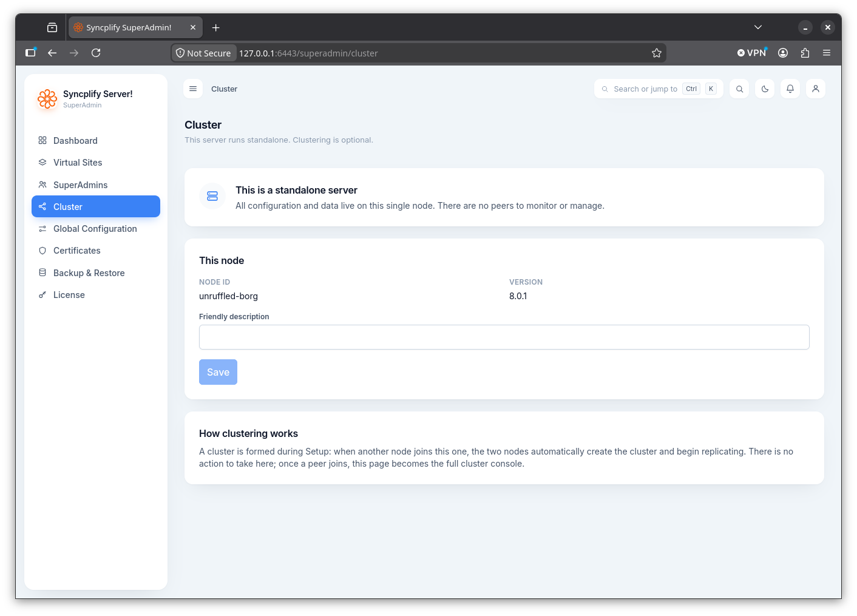Click the Dashboard grid icon
Image resolution: width=857 pixels, height=616 pixels.
(x=42, y=140)
